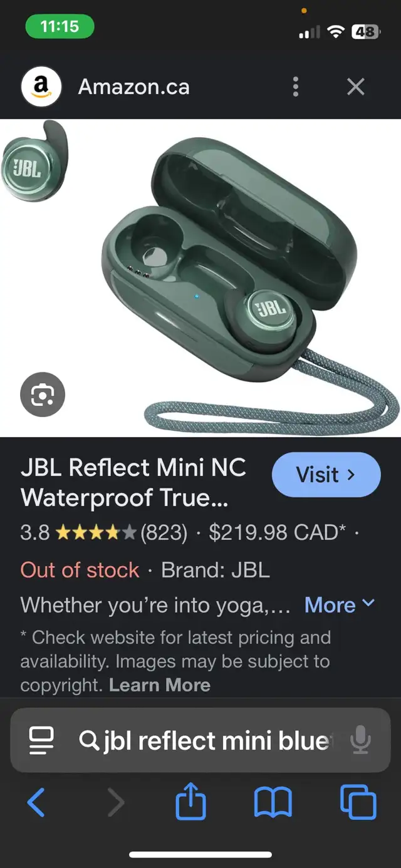Open page format menu in address bar
Image resolution: width=401 pixels, height=868 pixels.
pyautogui.click(x=42, y=741)
